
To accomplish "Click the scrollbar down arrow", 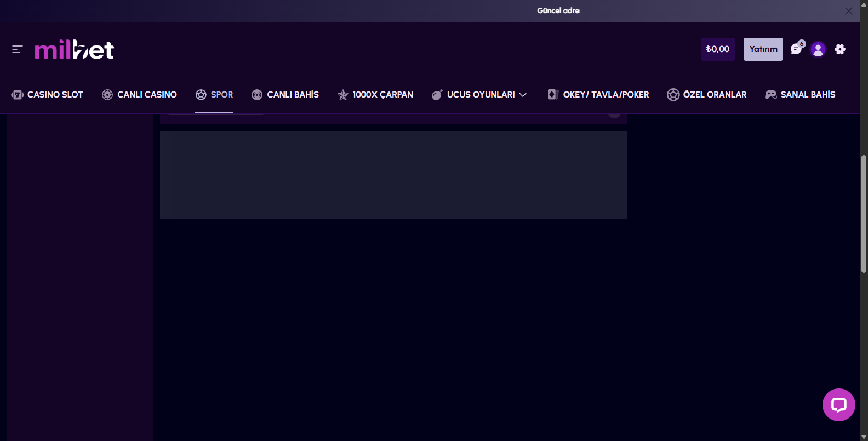I will coord(864,437).
